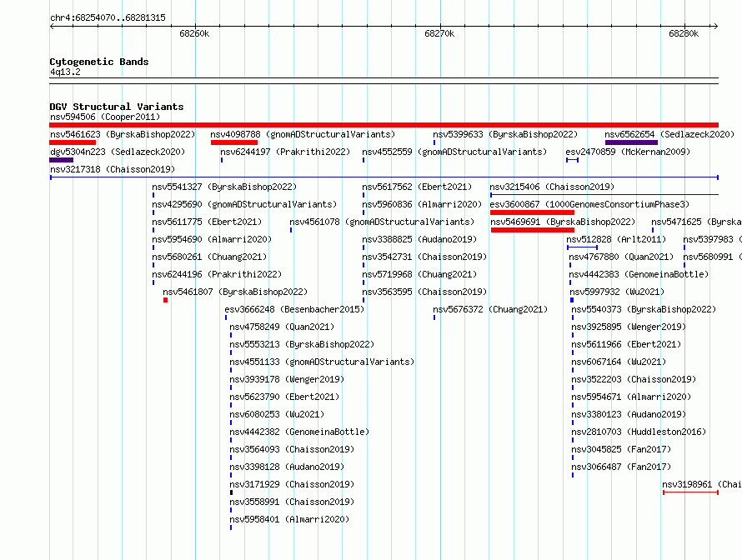Open nsv4295690 gnomADStructuralVariants entry
742x560 pixels.
pos(244,204)
